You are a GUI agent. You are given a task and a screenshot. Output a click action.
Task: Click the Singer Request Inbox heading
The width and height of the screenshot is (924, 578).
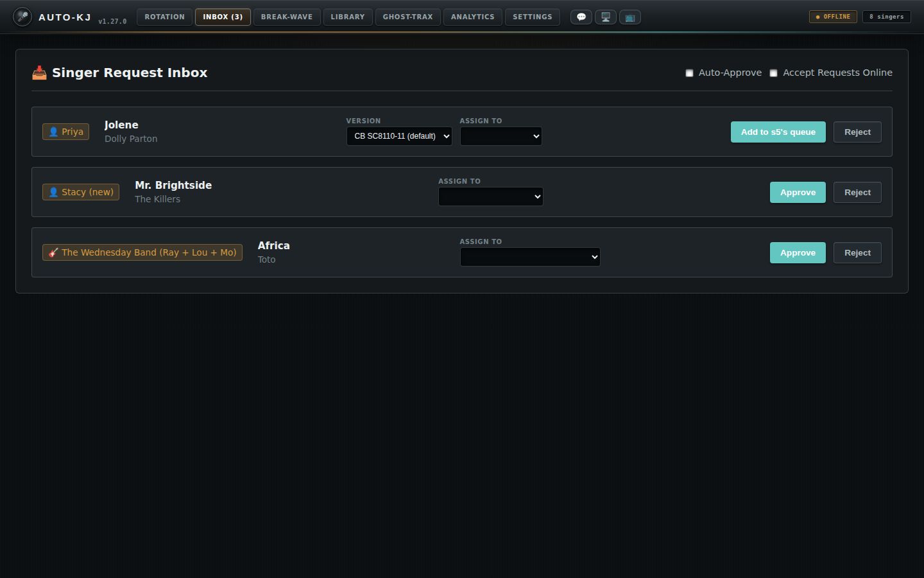coord(130,73)
